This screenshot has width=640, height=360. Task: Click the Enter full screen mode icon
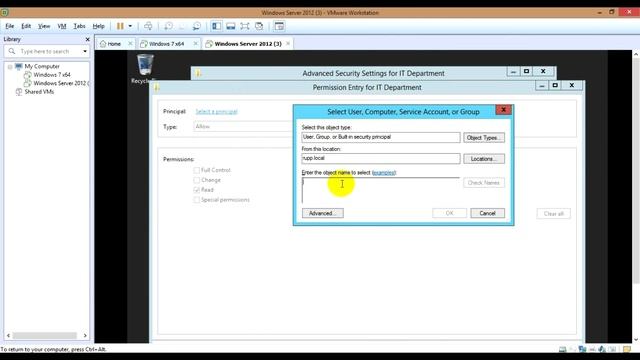[244, 26]
